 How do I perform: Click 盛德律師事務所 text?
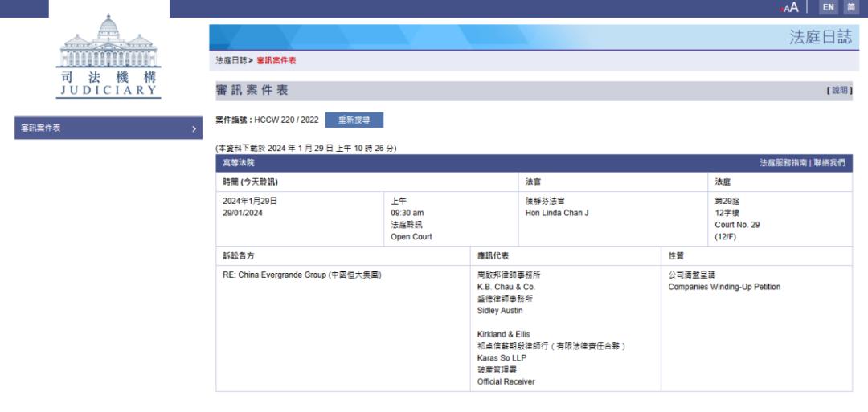coord(505,299)
